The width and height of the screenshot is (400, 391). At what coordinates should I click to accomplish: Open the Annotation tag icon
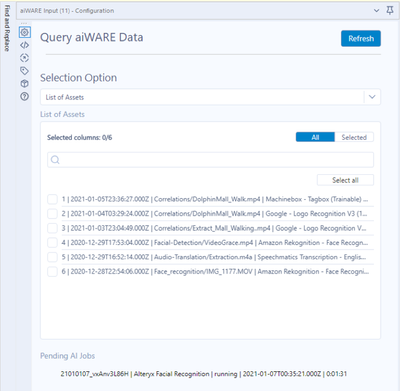(x=24, y=71)
